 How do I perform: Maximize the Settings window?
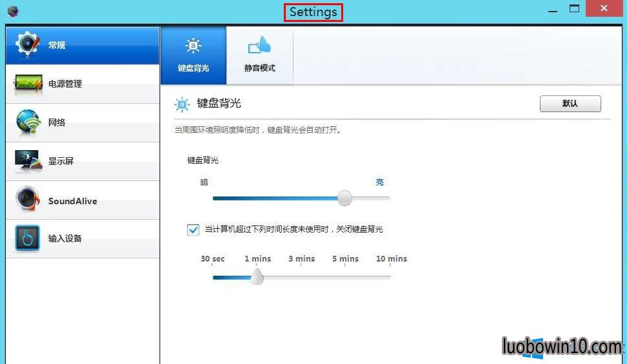[x=574, y=9]
